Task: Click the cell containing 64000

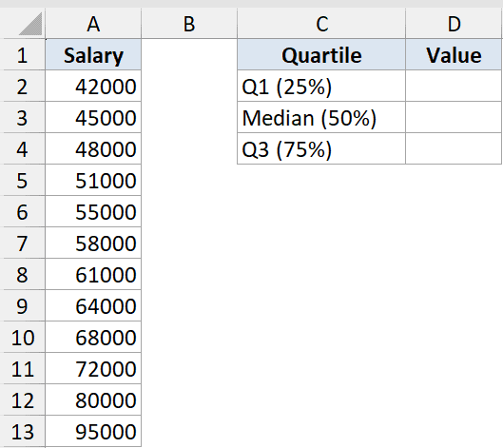Action: (93, 306)
